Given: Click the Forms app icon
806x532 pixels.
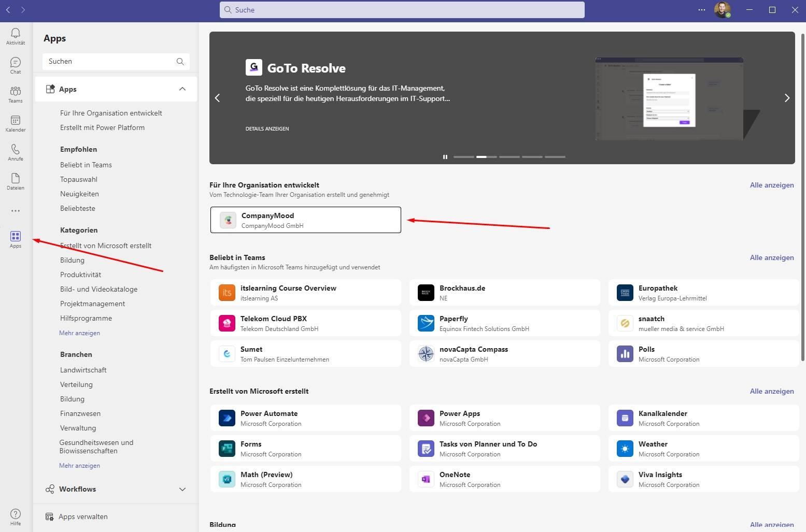Looking at the screenshot, I should (227, 449).
